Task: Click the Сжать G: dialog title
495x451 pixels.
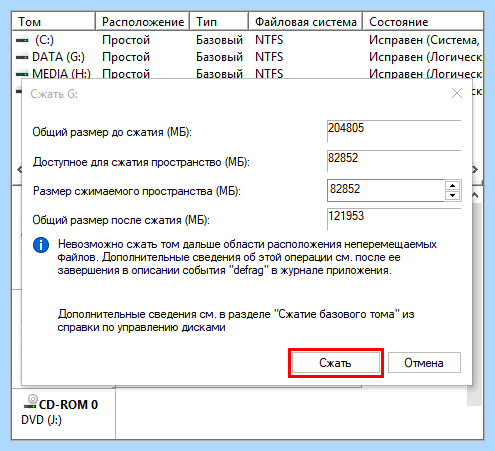Action: [54, 94]
